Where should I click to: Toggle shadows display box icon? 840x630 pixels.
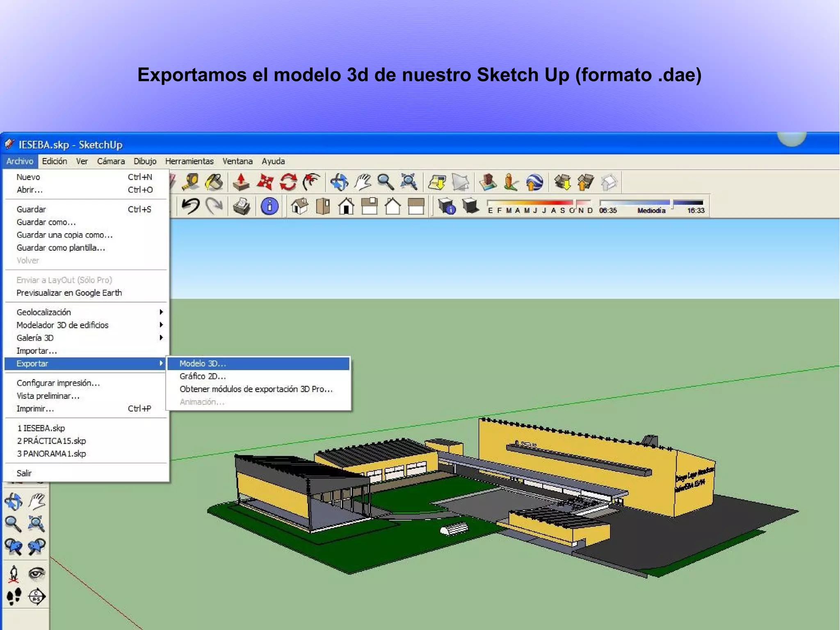click(x=470, y=205)
